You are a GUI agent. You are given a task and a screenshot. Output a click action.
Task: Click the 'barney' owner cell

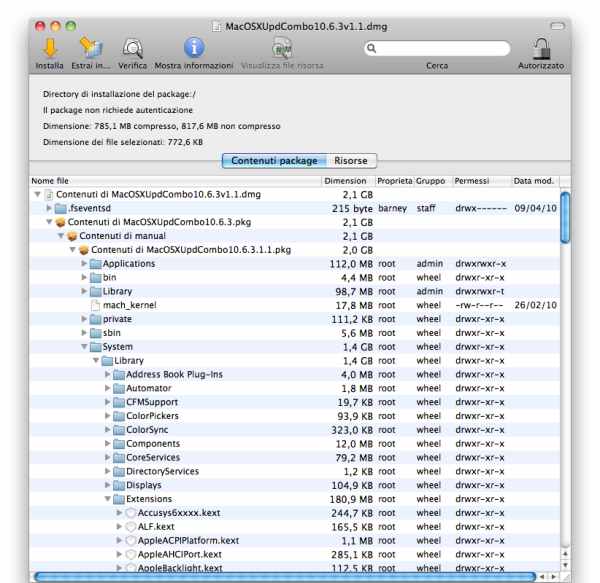click(392, 208)
